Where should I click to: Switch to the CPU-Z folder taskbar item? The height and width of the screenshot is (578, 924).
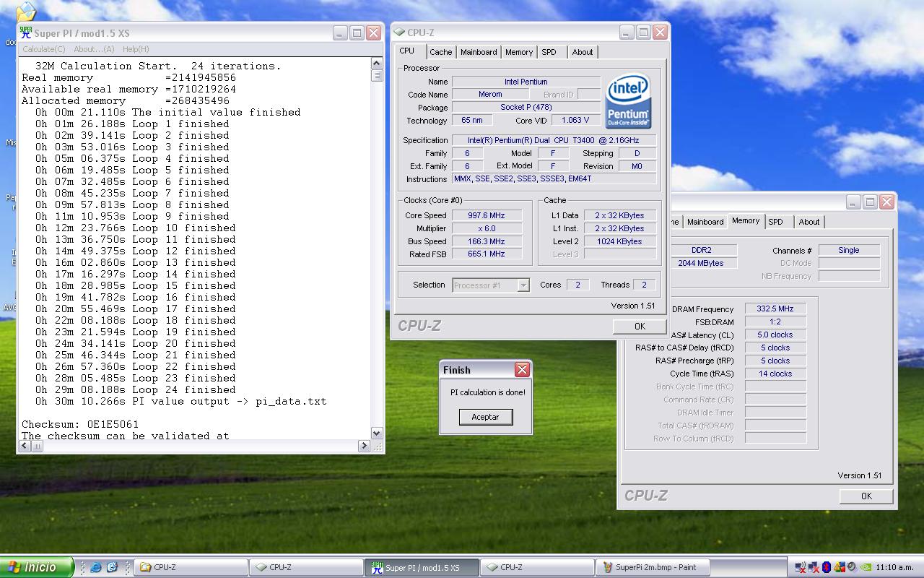point(191,567)
